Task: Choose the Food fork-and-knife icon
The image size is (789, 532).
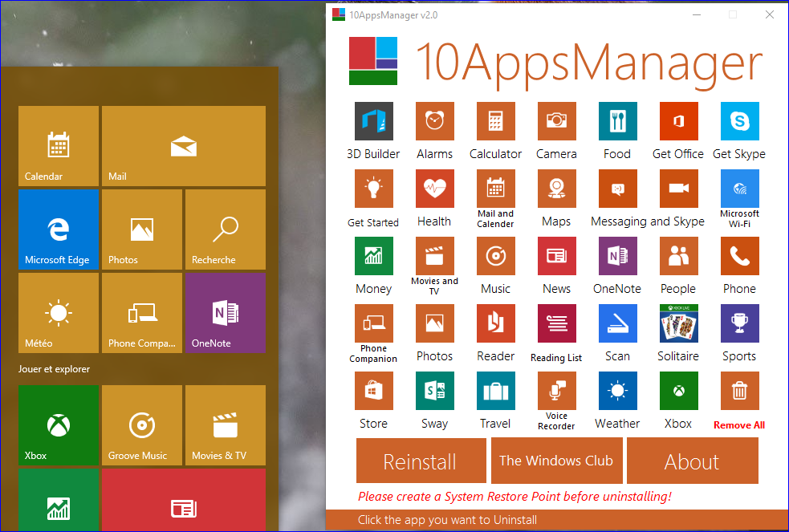Action: (x=617, y=121)
